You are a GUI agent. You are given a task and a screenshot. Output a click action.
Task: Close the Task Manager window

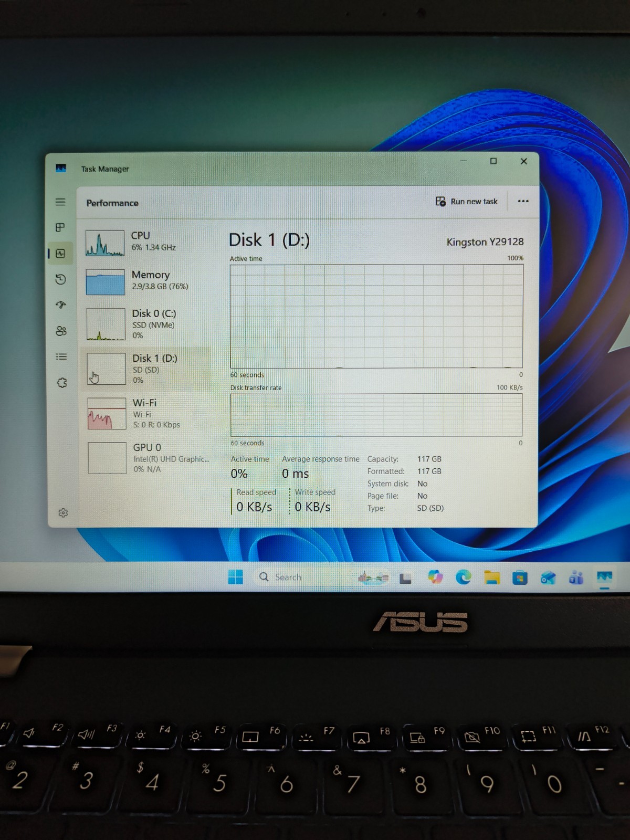(x=523, y=161)
